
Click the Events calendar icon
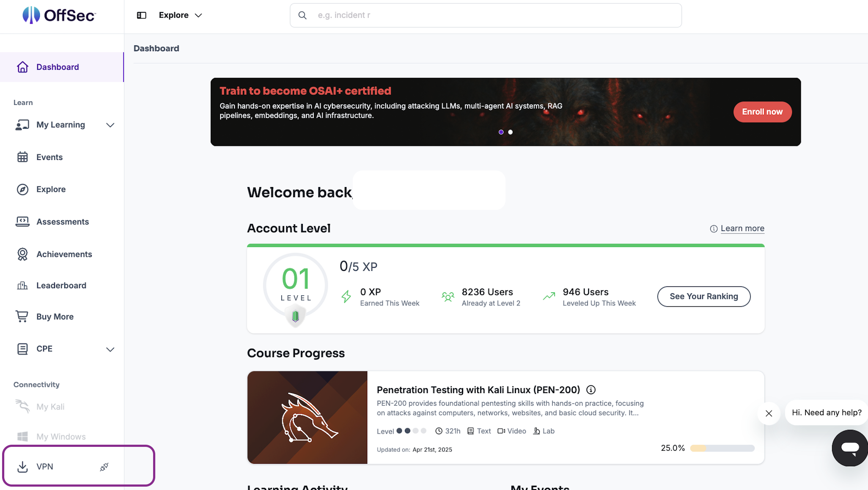[22, 157]
